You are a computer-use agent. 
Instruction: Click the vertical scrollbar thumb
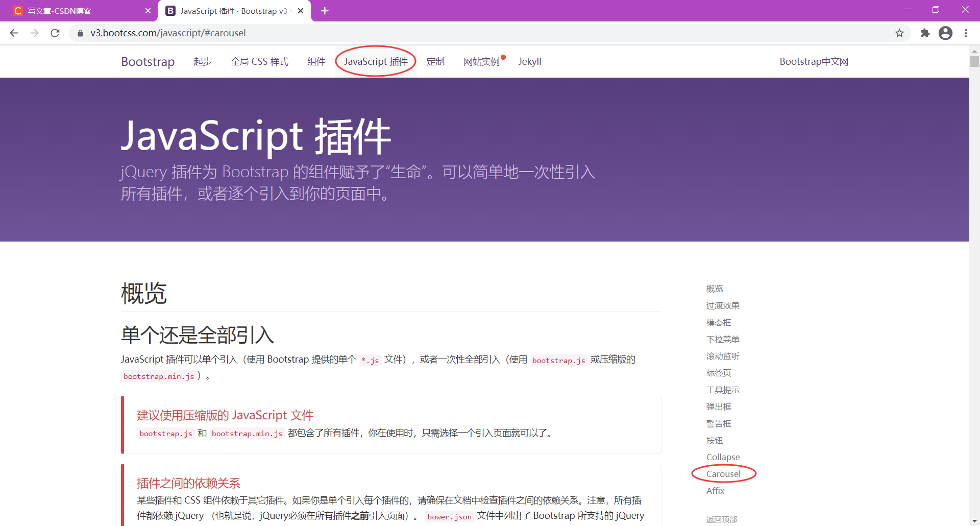pos(974,61)
